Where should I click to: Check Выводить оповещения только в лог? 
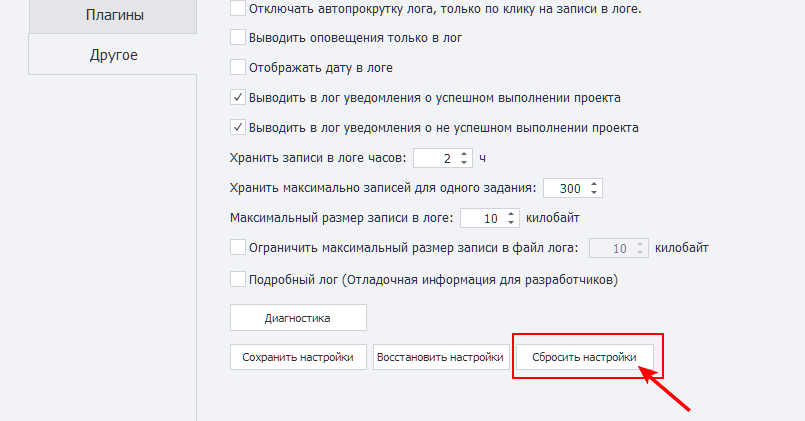point(238,38)
